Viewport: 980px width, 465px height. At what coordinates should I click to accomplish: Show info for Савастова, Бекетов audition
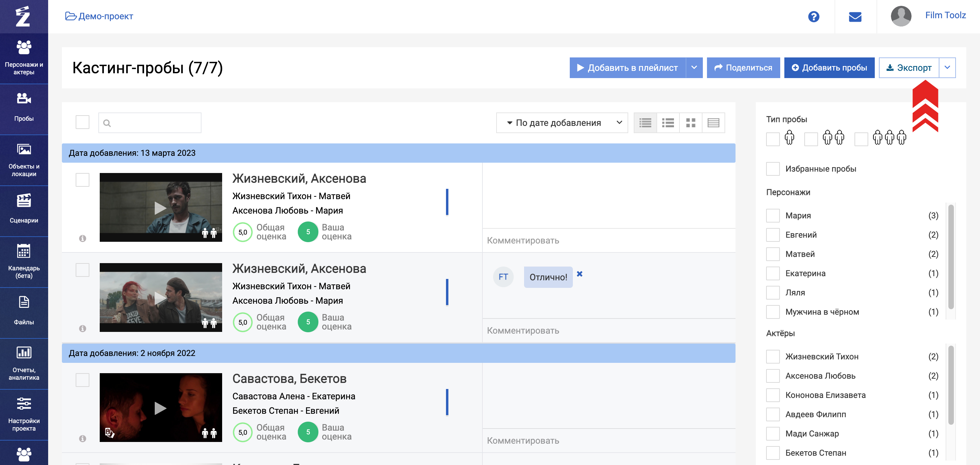click(83, 439)
